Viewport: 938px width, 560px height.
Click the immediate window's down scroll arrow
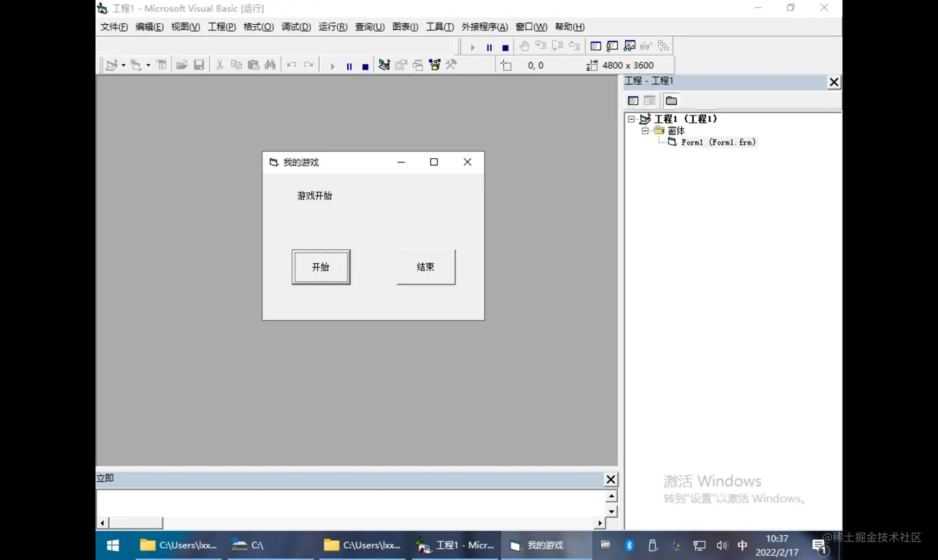coord(611,512)
